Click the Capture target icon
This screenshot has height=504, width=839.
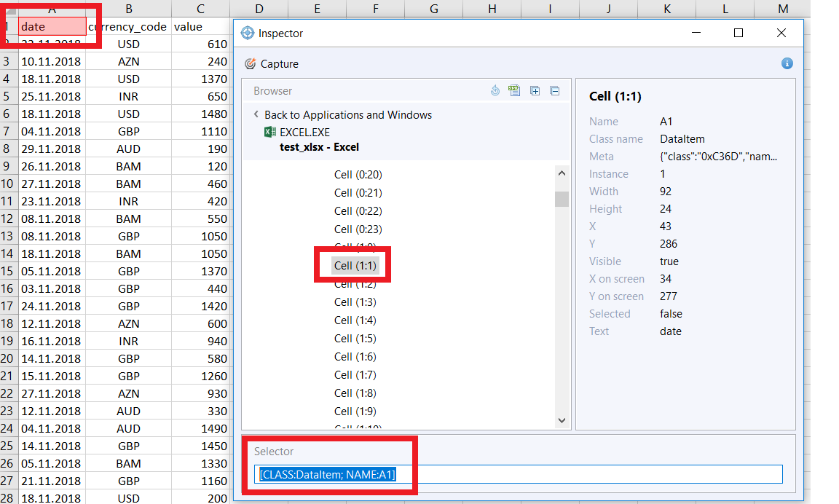[250, 63]
